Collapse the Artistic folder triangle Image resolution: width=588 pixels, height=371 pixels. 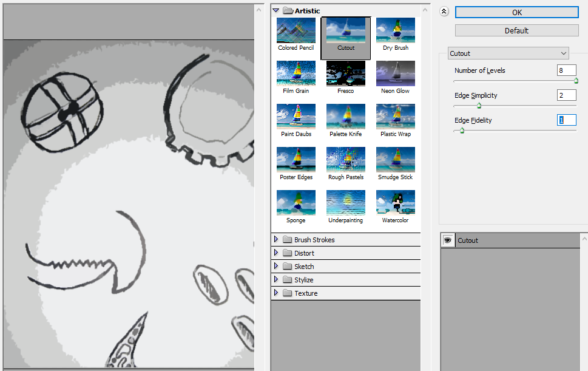276,10
